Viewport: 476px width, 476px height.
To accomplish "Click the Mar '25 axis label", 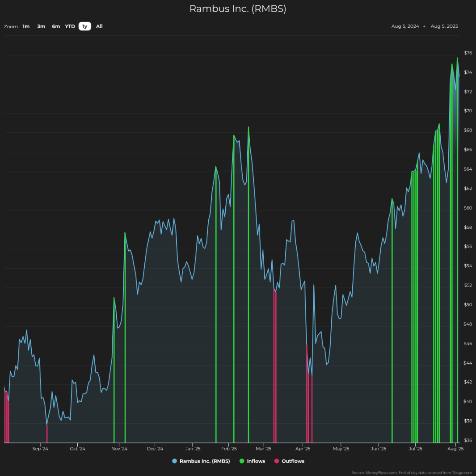I will point(264,449).
